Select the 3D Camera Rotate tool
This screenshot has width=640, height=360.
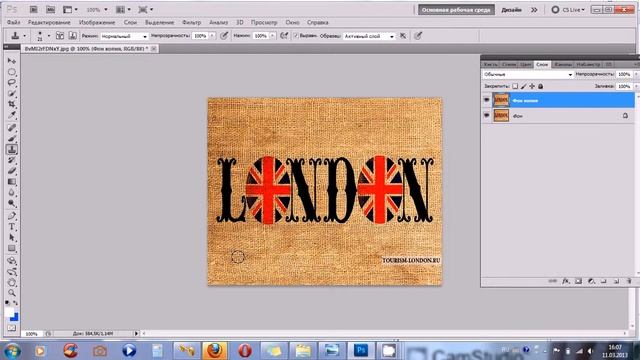pyautogui.click(x=11, y=272)
